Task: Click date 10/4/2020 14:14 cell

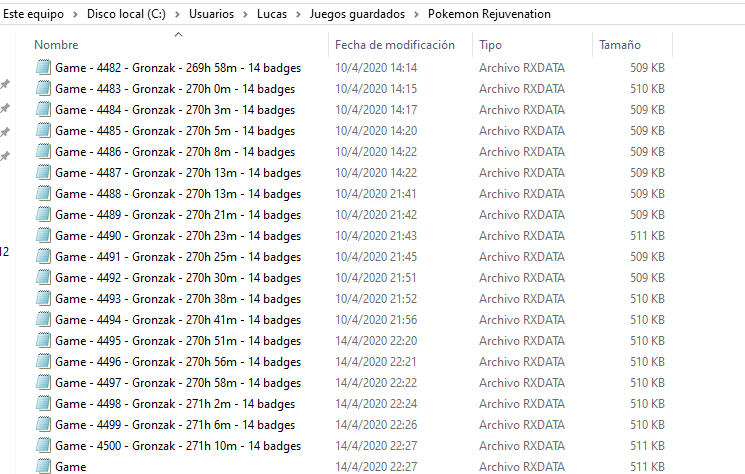Action: [x=376, y=68]
